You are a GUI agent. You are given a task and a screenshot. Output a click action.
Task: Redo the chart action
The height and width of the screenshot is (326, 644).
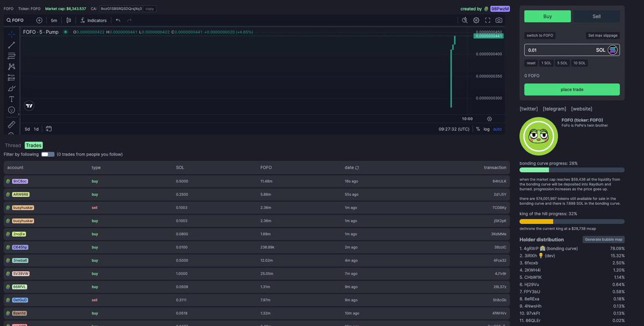(x=129, y=20)
